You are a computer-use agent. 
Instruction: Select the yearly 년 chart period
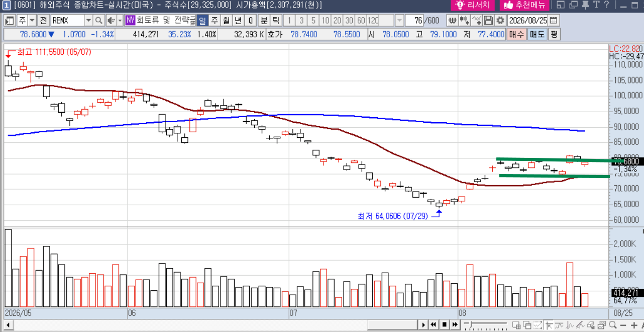[238, 21]
